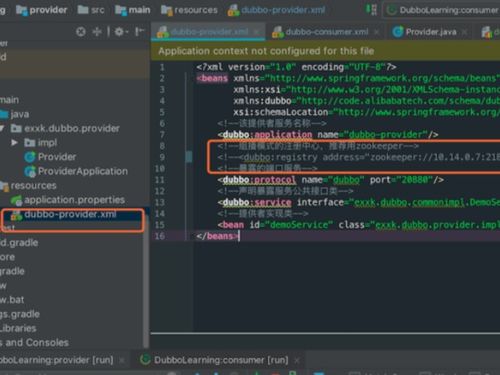Click the impl package folder icon

pos(30,143)
